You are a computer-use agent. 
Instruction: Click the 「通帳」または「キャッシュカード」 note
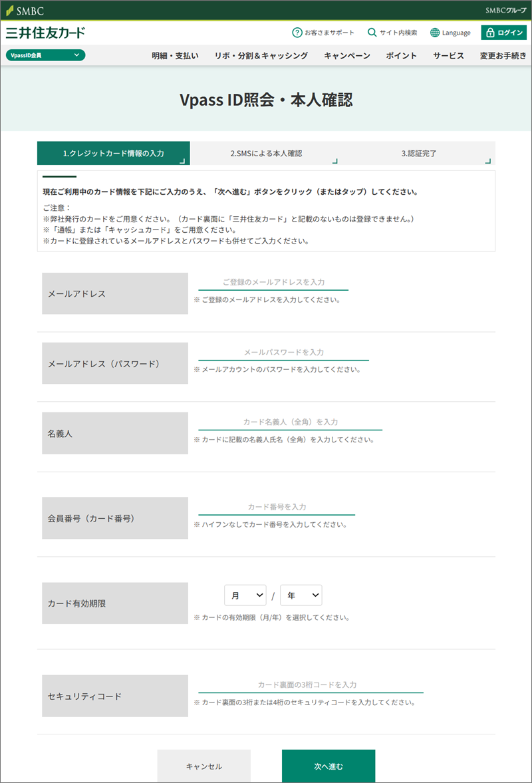(x=140, y=230)
